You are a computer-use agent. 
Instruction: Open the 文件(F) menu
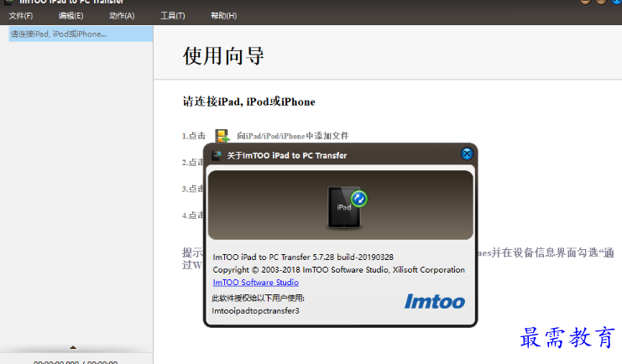pyautogui.click(x=21, y=16)
